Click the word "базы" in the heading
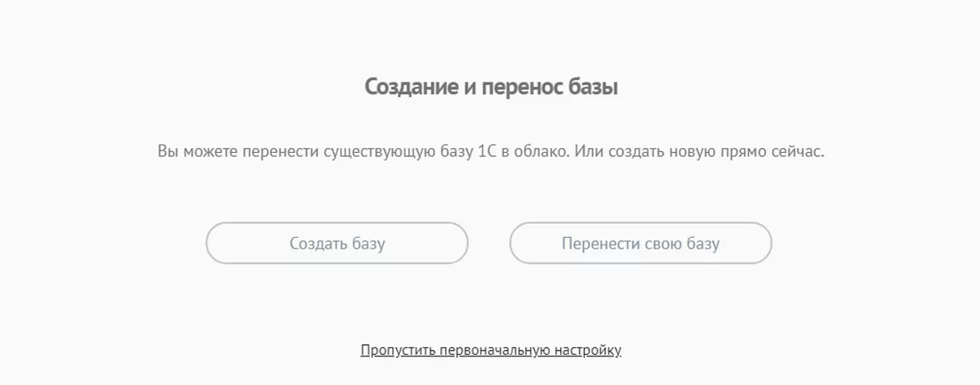Screen dimensions: 980x385 click(x=592, y=87)
